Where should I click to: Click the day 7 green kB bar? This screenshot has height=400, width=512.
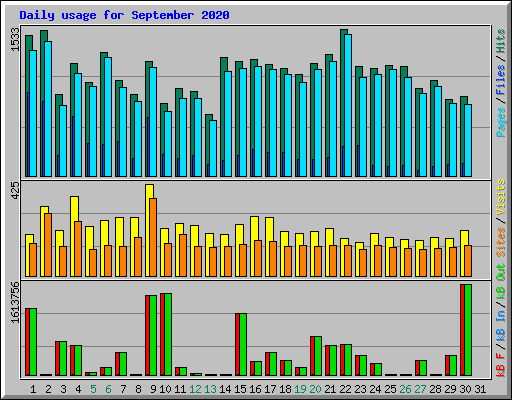[x=123, y=364]
